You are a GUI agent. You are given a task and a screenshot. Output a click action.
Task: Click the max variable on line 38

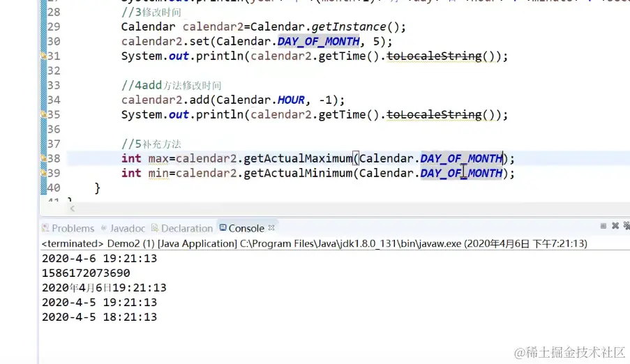[x=158, y=159]
